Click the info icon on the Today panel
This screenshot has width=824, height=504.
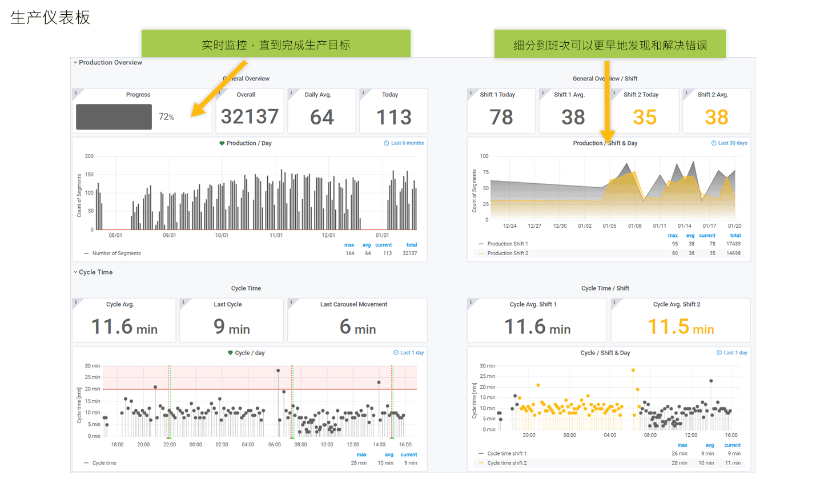point(363,92)
